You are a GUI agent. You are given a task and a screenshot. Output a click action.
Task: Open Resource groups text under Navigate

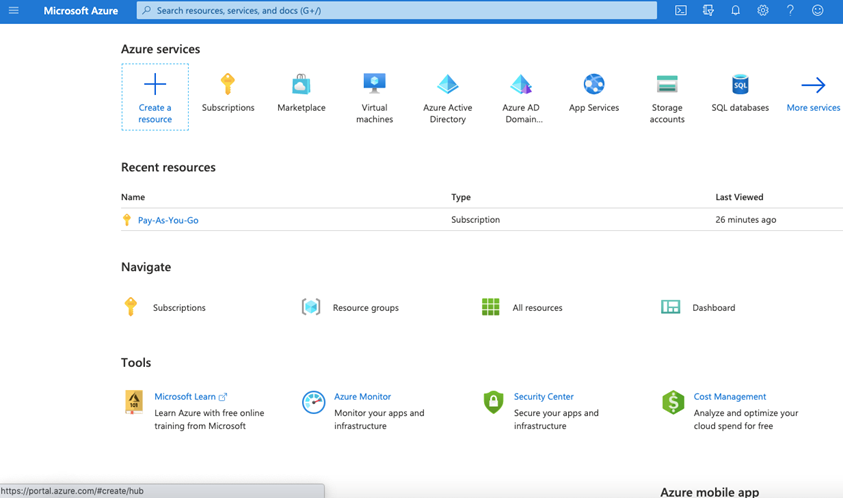pyautogui.click(x=366, y=308)
